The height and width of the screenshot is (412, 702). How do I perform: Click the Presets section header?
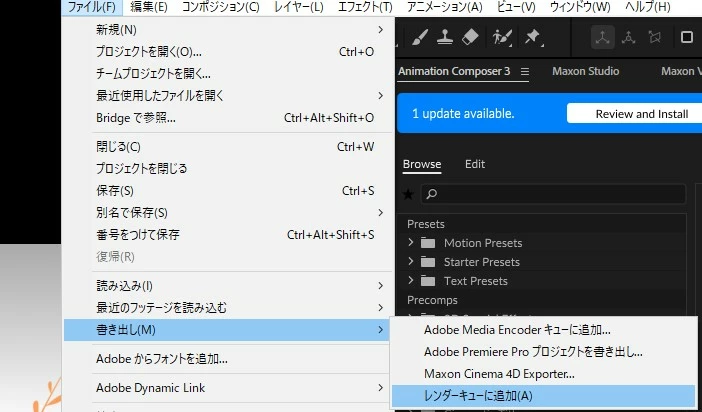point(426,224)
